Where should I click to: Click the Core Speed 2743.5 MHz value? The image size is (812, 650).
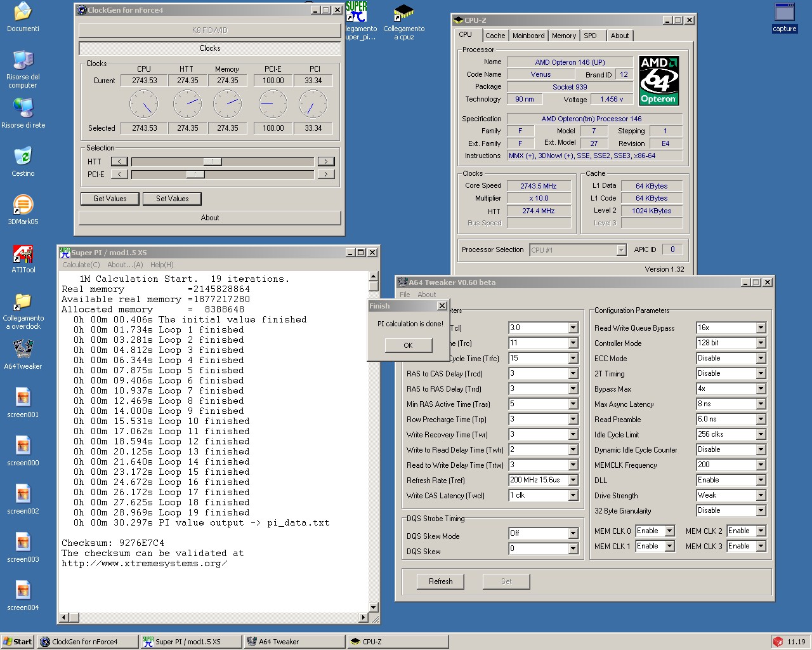(539, 186)
